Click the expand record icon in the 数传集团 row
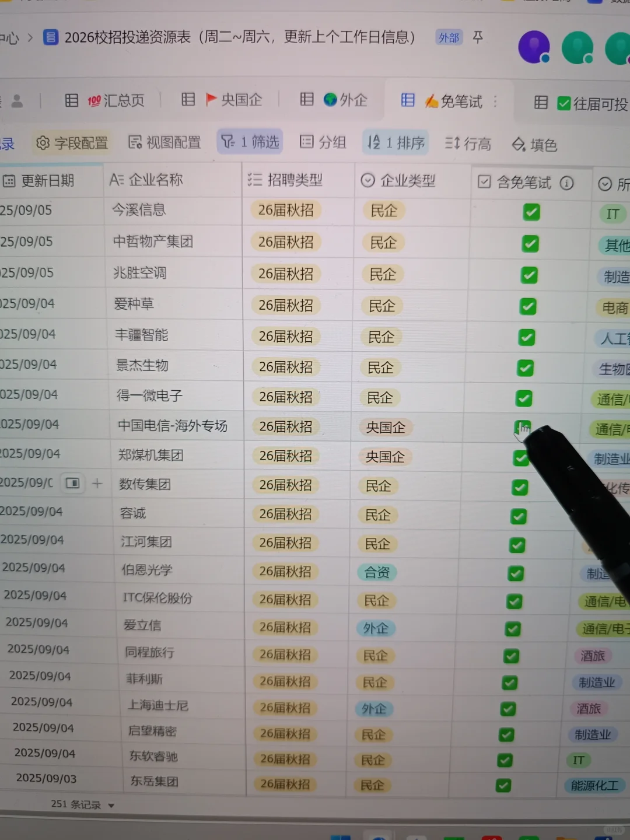This screenshot has width=630, height=840. tap(73, 483)
